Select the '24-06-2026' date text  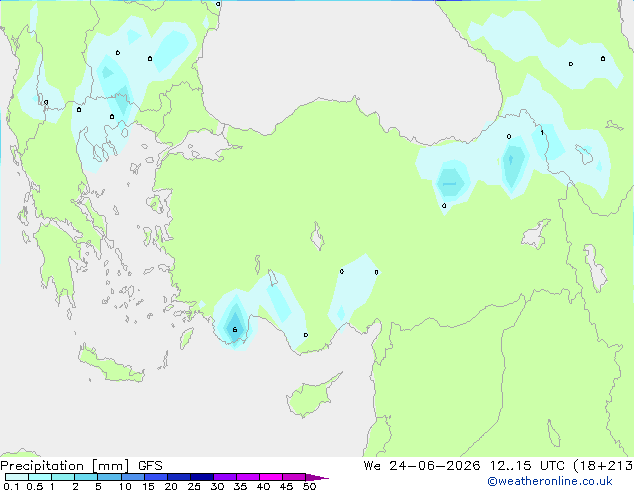[435, 466]
